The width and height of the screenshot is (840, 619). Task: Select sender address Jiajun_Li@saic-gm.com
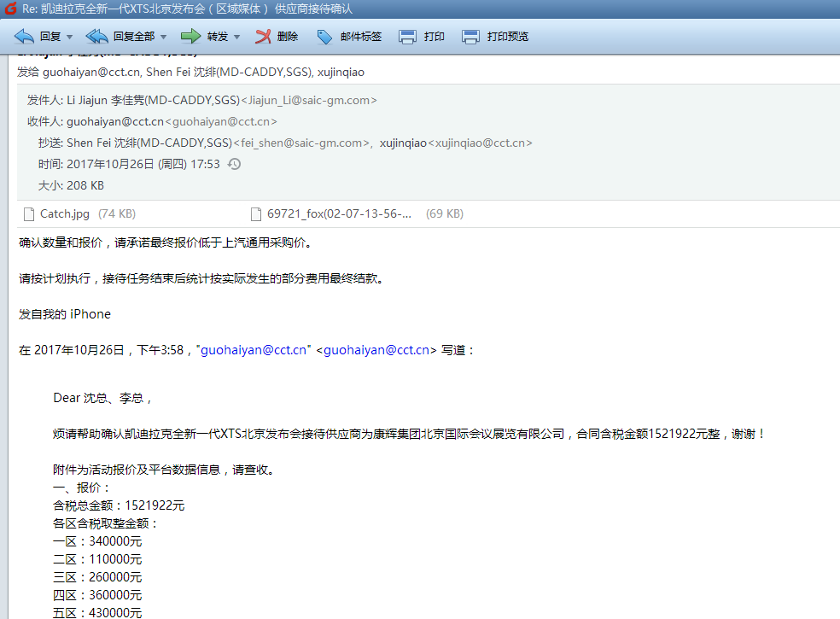309,100
